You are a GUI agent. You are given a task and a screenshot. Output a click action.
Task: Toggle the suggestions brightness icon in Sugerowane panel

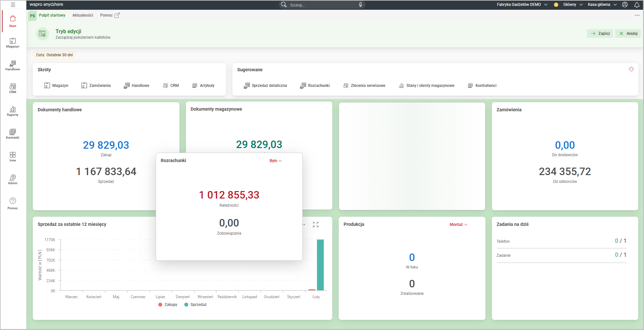click(x=632, y=69)
